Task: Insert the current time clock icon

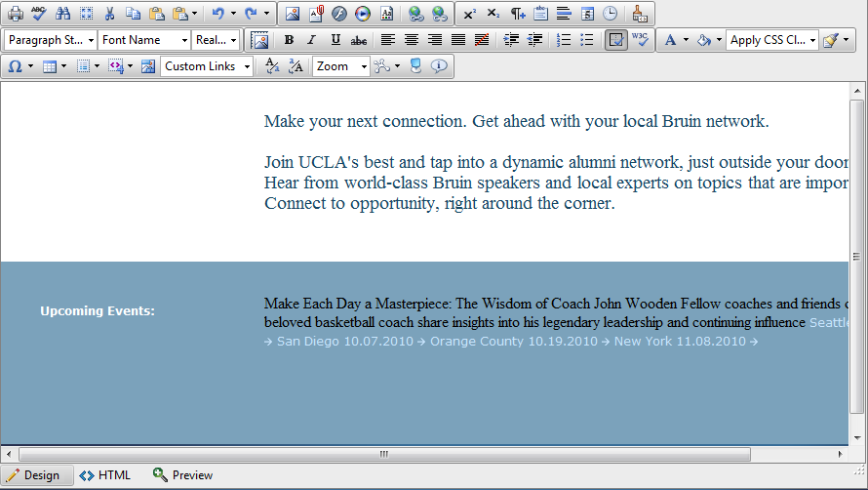Action: pos(610,14)
